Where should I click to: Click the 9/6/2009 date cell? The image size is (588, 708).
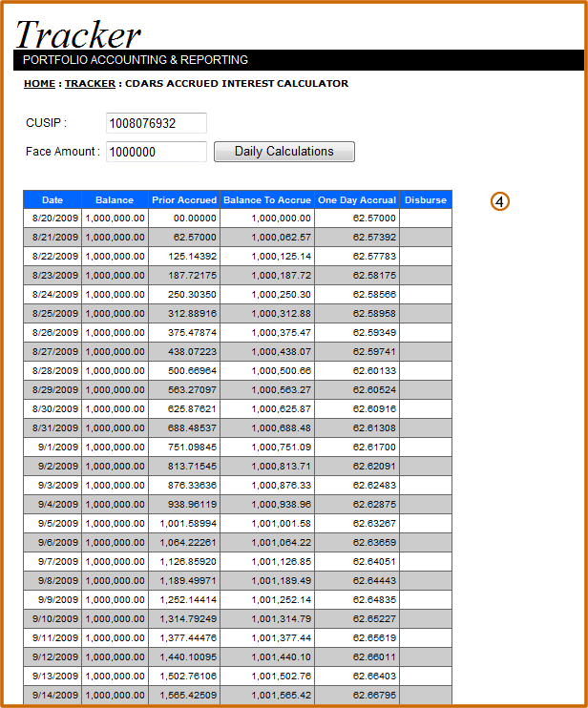(x=52, y=542)
